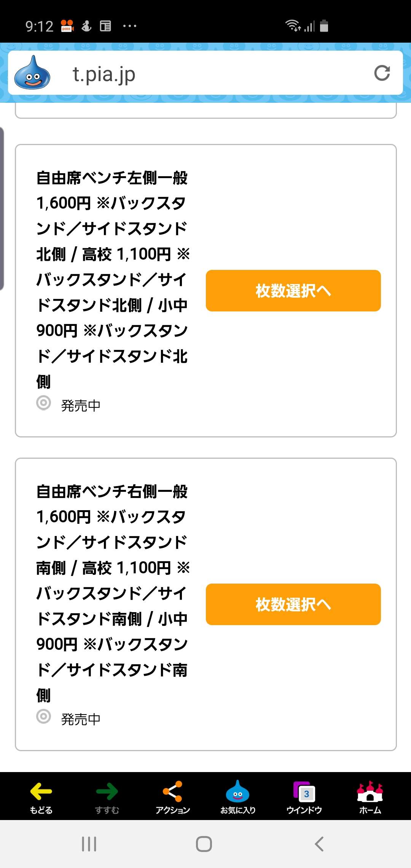The width and height of the screenshot is (411, 868).
Task: Open the アクション share menu
Action: [x=173, y=797]
